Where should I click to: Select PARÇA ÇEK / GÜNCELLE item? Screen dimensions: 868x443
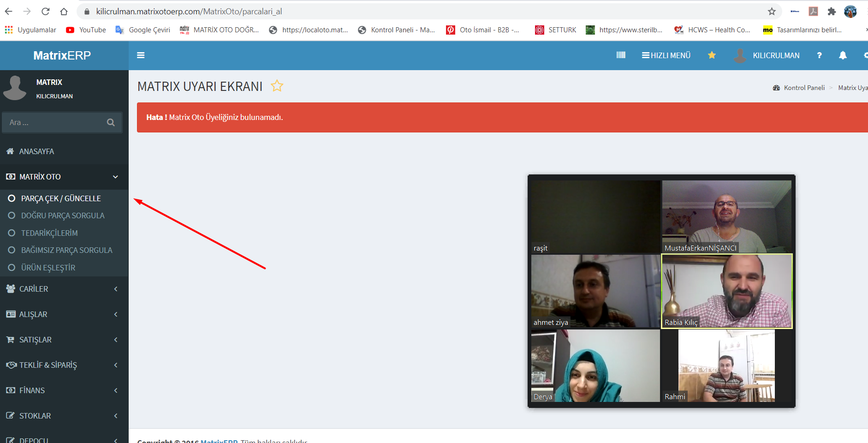point(61,198)
